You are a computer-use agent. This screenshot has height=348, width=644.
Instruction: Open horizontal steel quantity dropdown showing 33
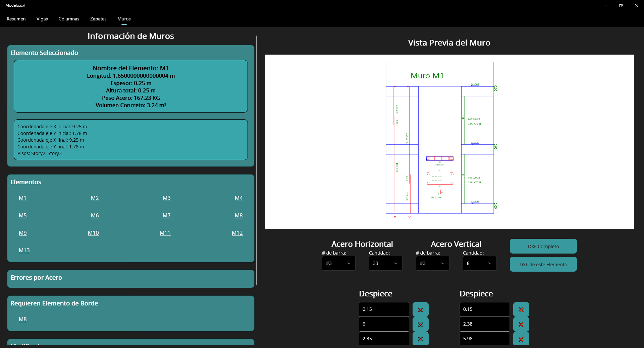coord(385,263)
